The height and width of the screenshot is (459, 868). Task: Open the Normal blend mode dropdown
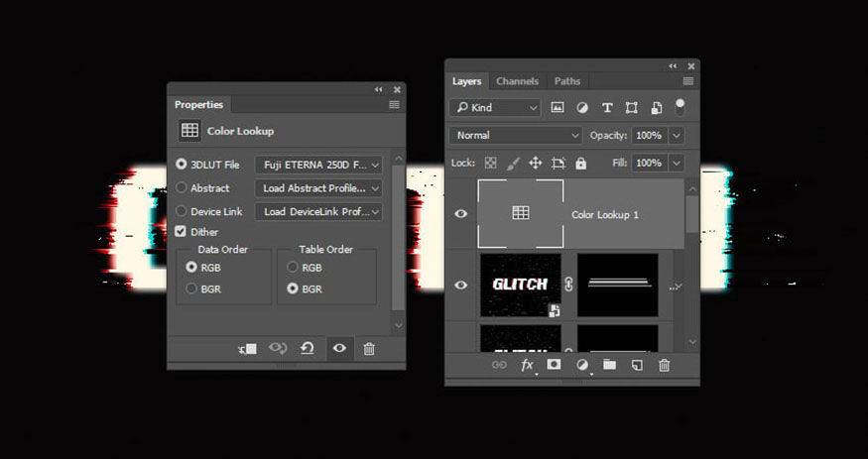point(516,136)
